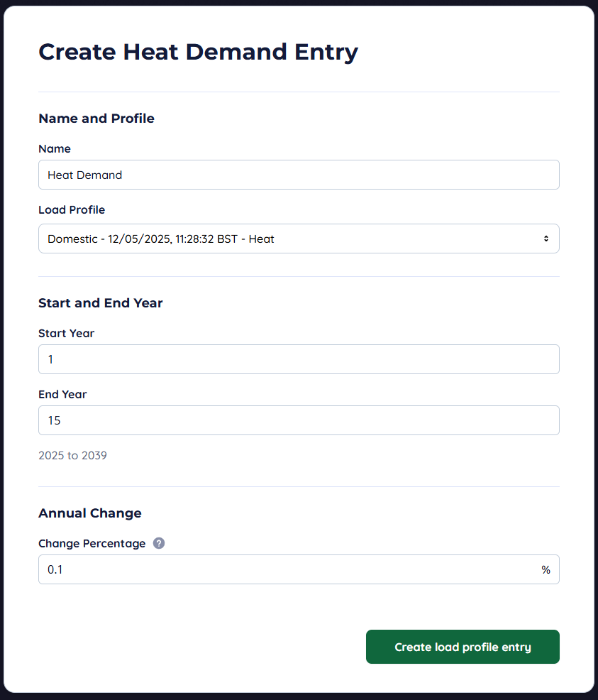
Task: Click the percent symbol in Change Percentage field
Action: point(546,569)
